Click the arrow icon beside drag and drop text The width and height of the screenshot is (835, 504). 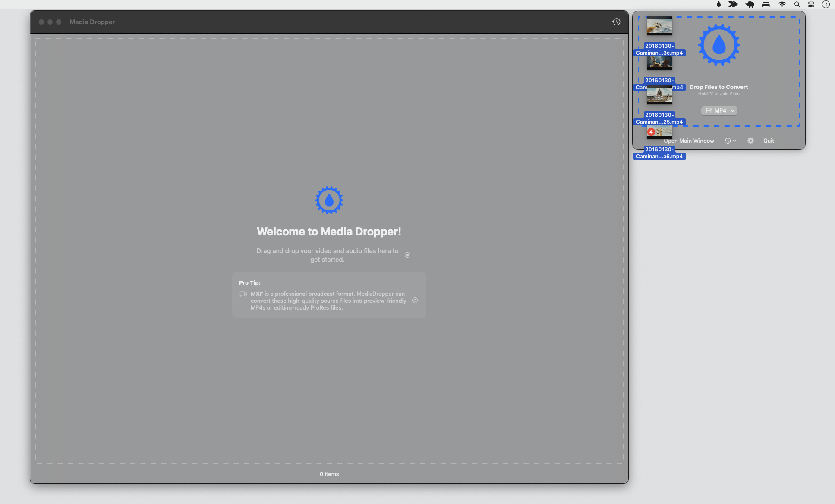click(x=407, y=255)
